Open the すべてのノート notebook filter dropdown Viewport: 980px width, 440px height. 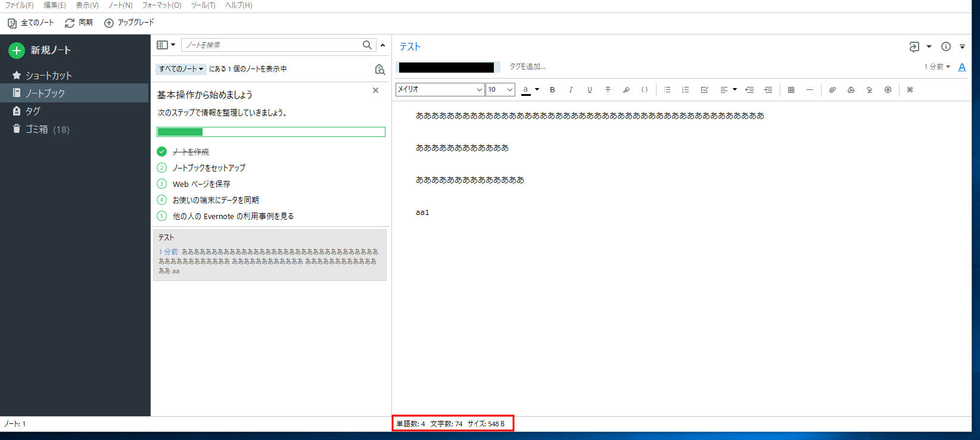point(181,69)
